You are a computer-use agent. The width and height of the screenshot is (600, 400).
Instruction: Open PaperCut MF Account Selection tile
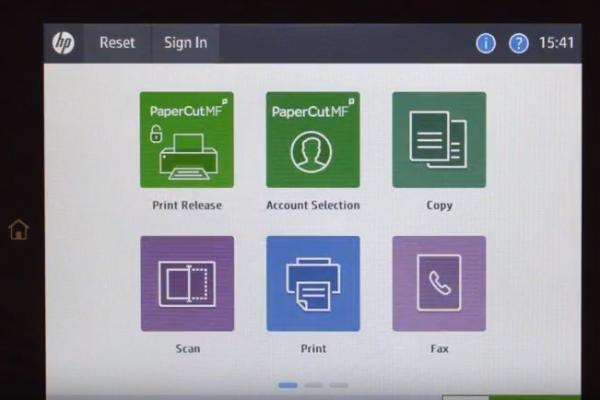(x=313, y=139)
